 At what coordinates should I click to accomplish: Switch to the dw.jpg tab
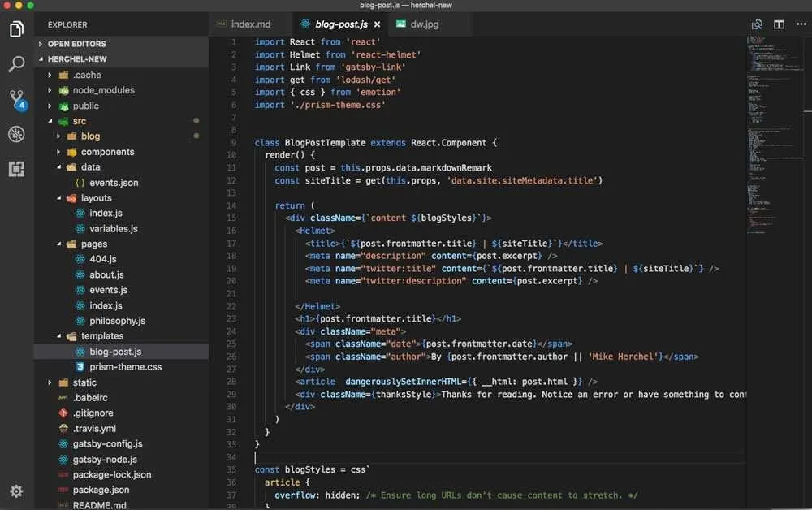425,24
